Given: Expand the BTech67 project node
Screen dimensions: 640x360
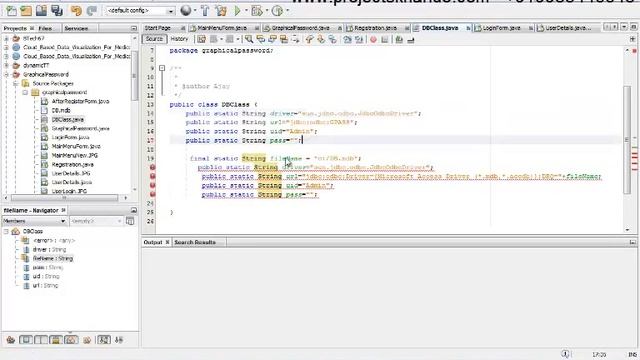Looking at the screenshot, I should (6, 38).
